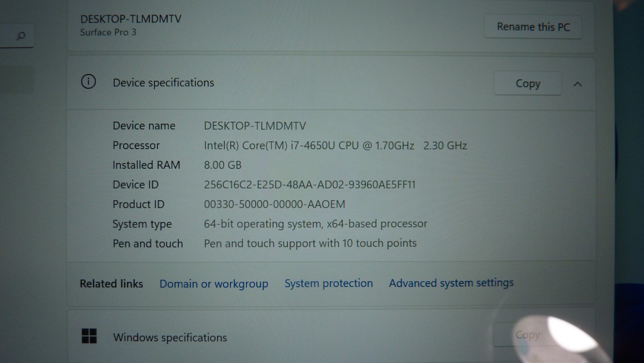Click Rename this PC button
This screenshot has height=363, width=644.
click(x=533, y=27)
